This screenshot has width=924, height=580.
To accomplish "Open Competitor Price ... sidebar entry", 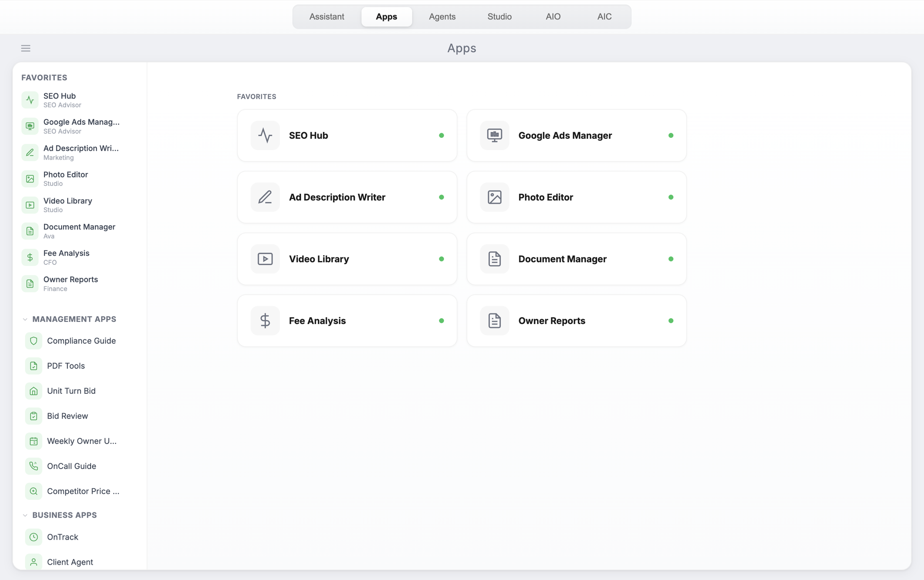I will 79,491.
